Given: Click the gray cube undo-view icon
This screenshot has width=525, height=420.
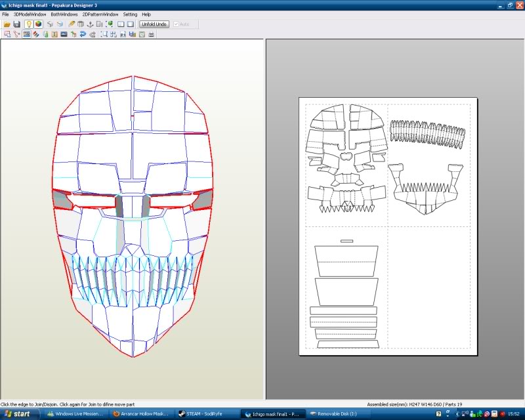Looking at the screenshot, I should coord(50,24).
